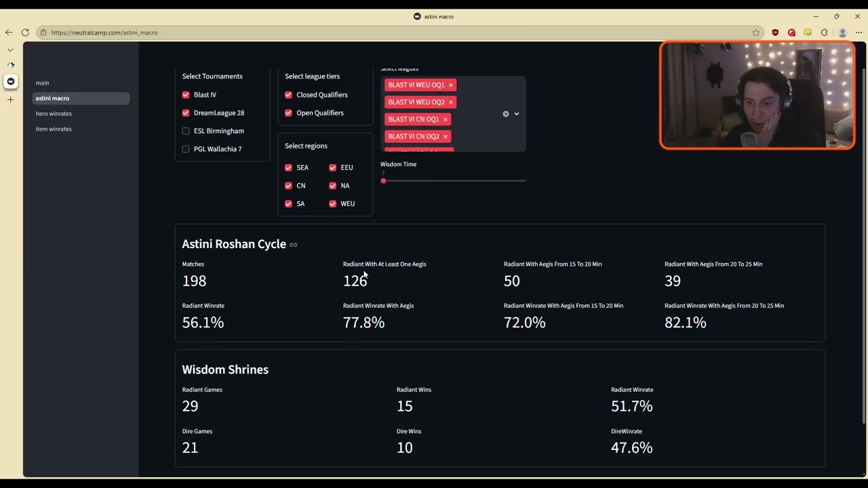
Task: Select the crown icon vertical tab
Action: 10,81
